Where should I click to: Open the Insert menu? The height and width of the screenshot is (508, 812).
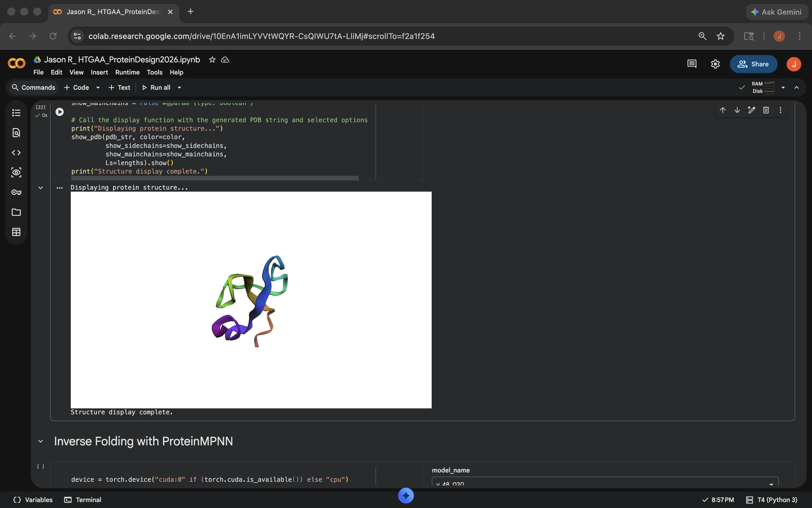pos(99,72)
